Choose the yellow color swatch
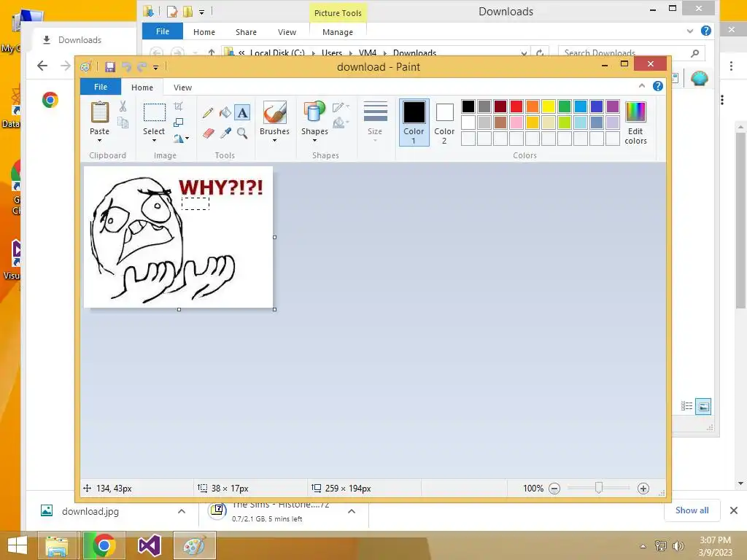Screen dimensions: 747x560 pos(549,106)
